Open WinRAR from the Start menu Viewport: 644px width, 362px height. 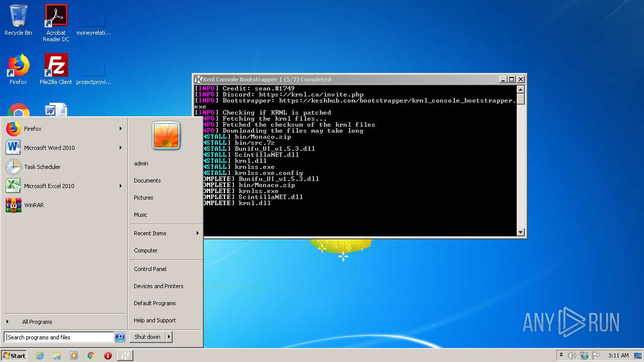63,205
